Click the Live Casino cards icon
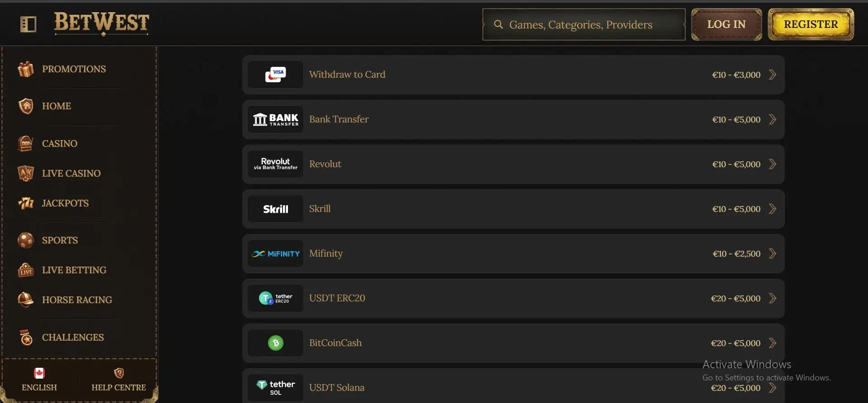 click(26, 173)
